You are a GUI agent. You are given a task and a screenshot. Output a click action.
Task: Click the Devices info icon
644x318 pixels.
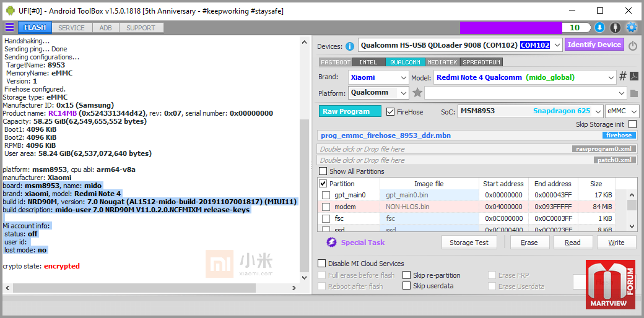[x=349, y=46]
